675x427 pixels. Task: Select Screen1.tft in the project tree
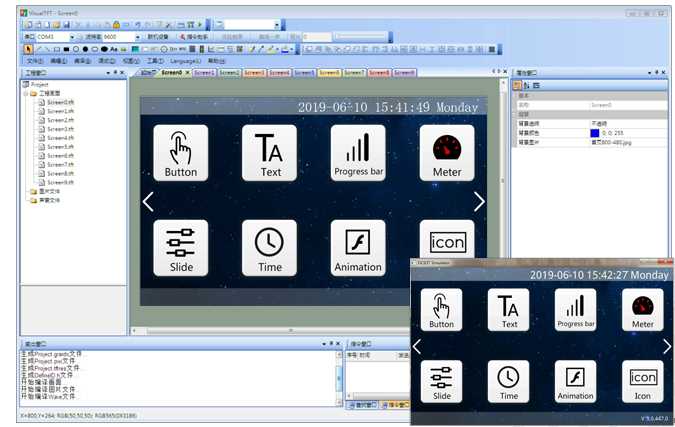pos(60,111)
